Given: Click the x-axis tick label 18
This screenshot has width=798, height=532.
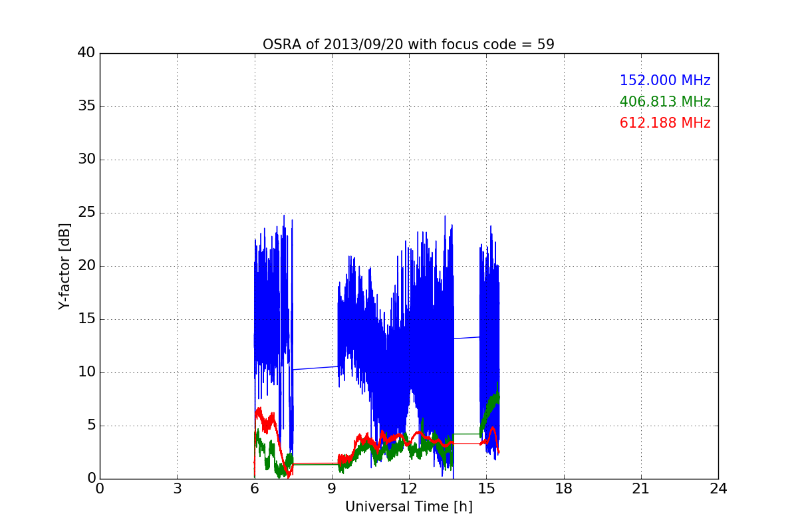Looking at the screenshot, I should pos(564,488).
